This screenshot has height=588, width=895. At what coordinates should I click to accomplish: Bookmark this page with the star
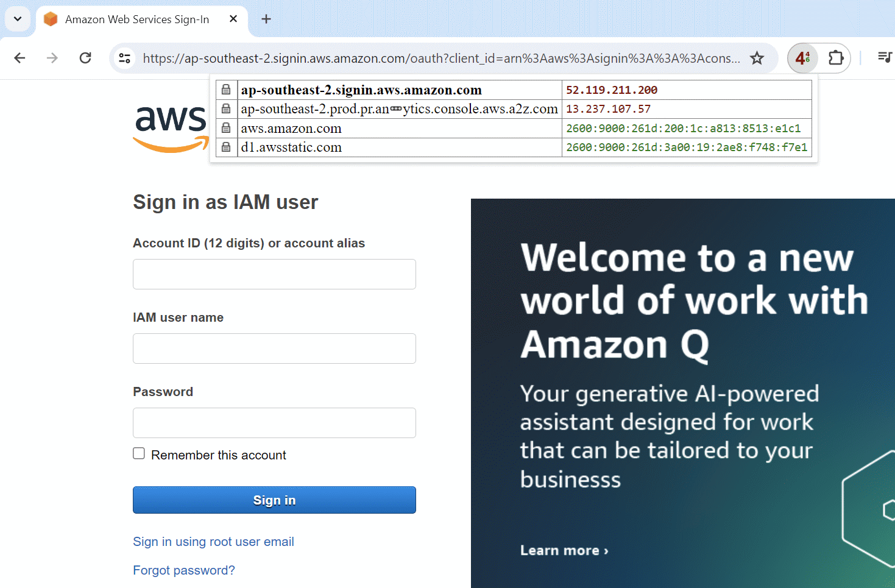(x=757, y=58)
